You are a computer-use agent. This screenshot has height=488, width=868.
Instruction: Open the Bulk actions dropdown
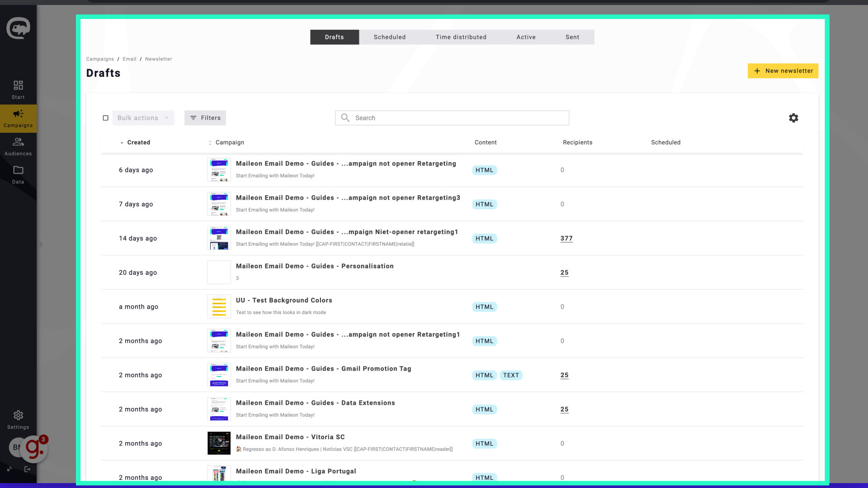point(143,118)
